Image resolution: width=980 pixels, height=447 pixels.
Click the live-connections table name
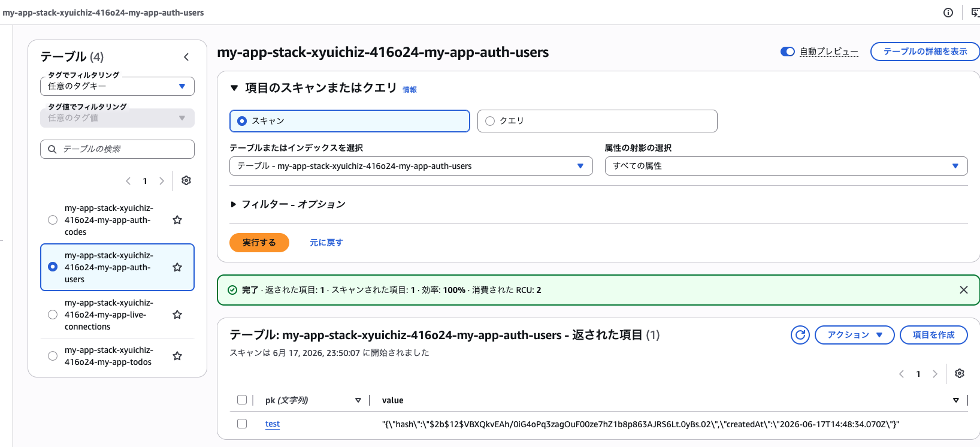(109, 315)
